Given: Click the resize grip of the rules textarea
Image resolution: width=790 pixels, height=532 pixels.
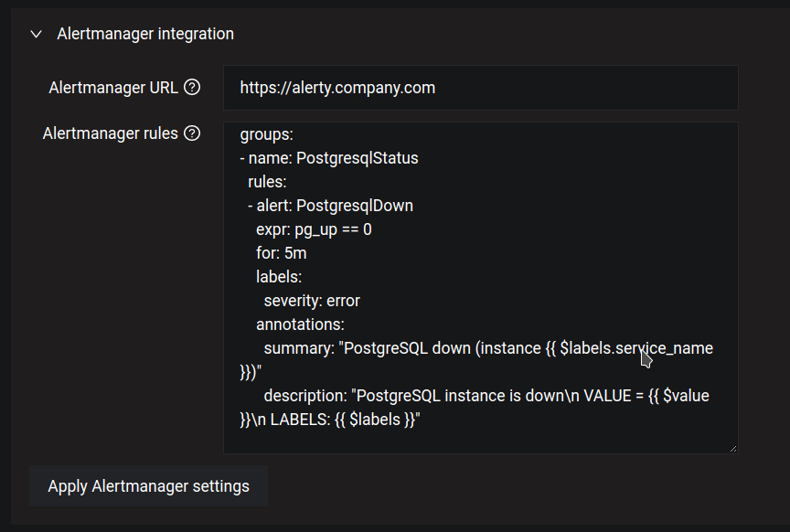Looking at the screenshot, I should point(732,447).
